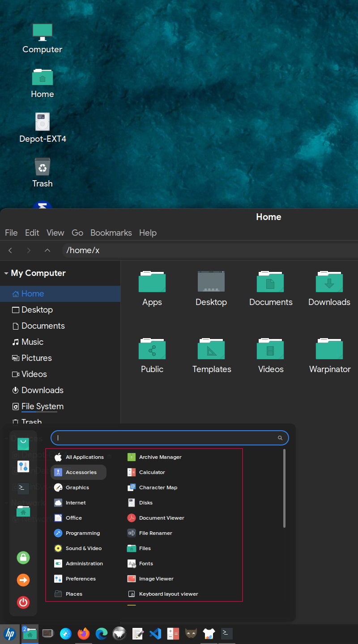
Task: Open the Bookmarks menu in the file manager
Action: [111, 233]
